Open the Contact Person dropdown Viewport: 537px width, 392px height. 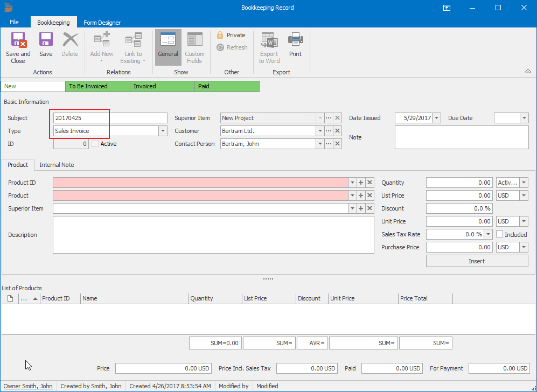tap(320, 144)
